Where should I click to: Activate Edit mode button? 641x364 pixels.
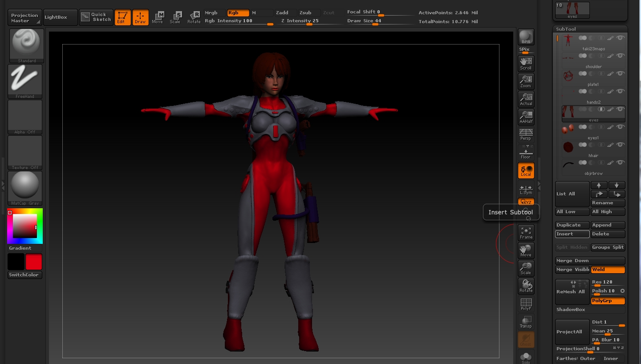122,17
